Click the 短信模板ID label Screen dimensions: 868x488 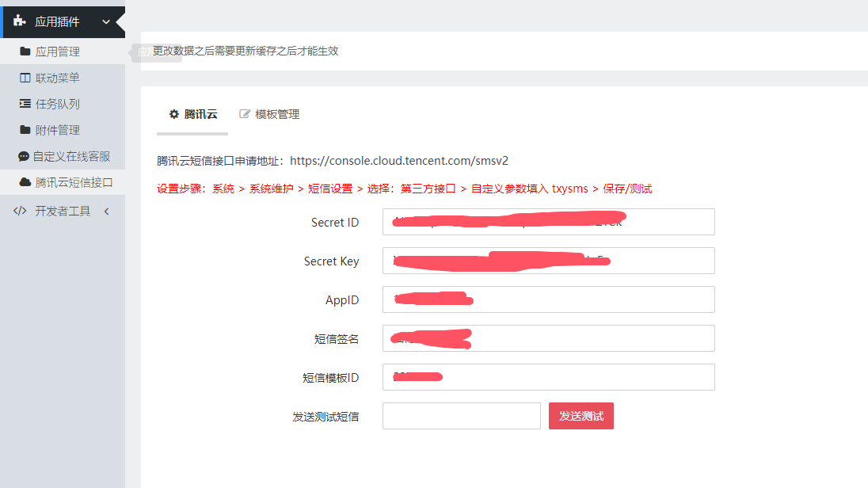(330, 378)
